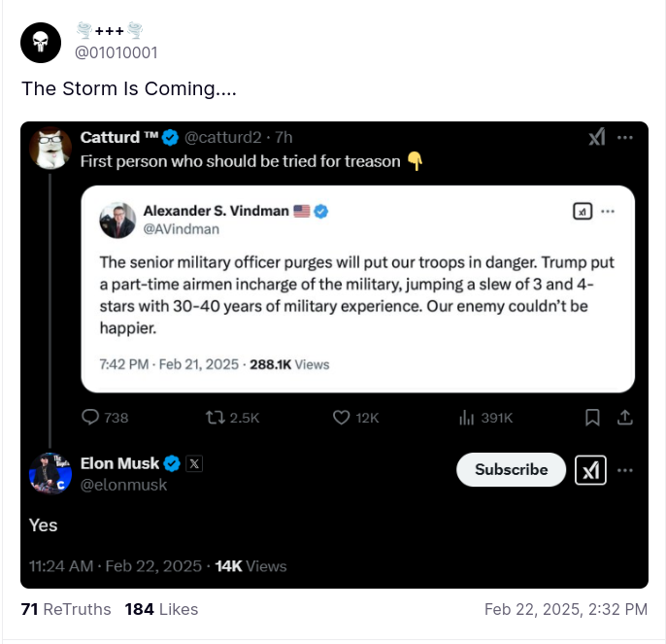The height and width of the screenshot is (644, 666).
Task: Click the @01010001 username
Action: pos(117,52)
